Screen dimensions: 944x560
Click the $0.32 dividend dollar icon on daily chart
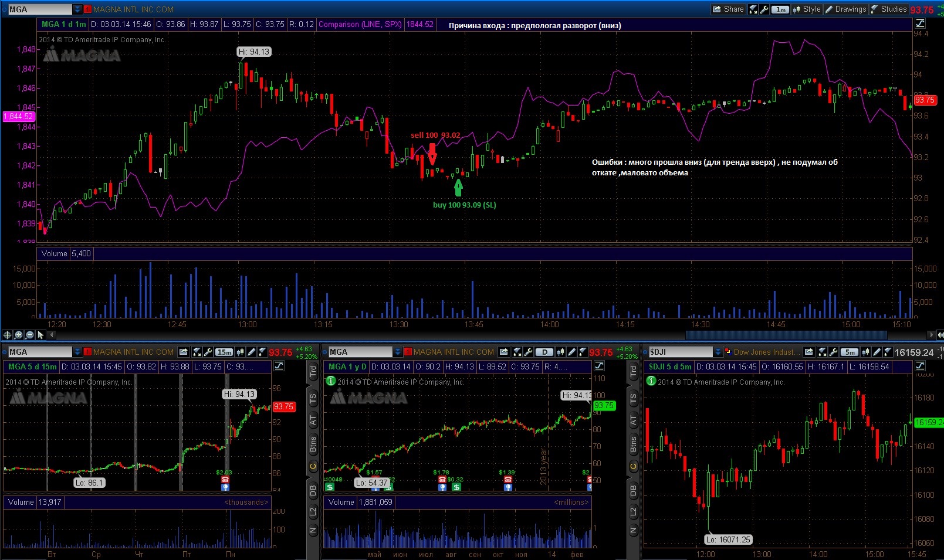(x=456, y=487)
